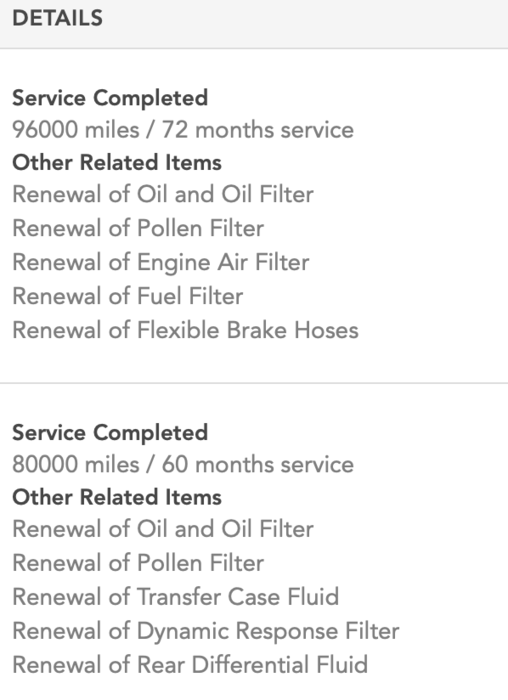Click the word Fluid in Rear Differential Fluid
The width and height of the screenshot is (508, 700).
[x=342, y=665]
